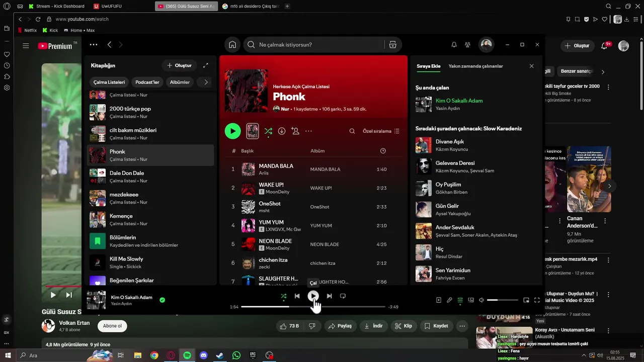Go back in Spotify navigation
Screen dimensions: 644x362
[x=109, y=45]
